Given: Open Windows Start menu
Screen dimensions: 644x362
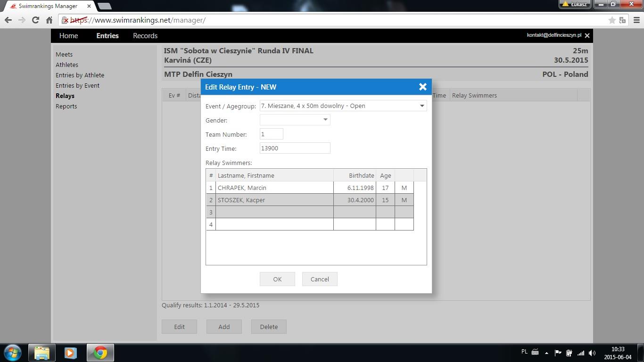Looking at the screenshot, I should 13,353.
